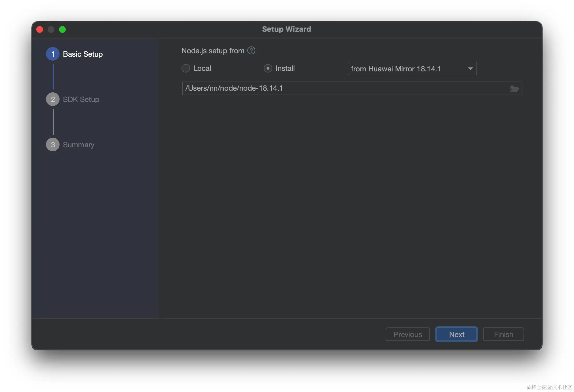Image resolution: width=574 pixels, height=392 pixels.
Task: Go to the SDK Setup step
Action: [81, 99]
